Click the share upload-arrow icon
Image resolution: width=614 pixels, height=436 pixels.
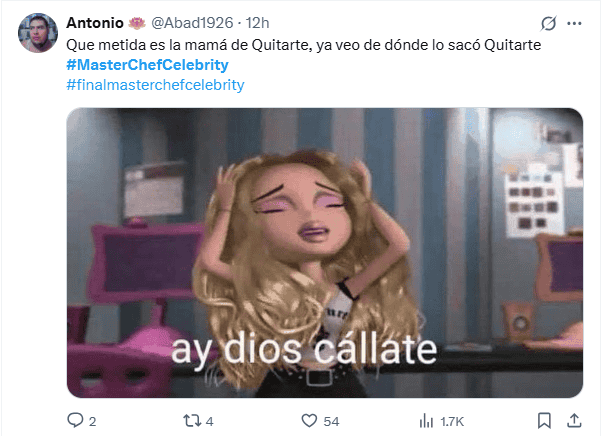[574, 421]
